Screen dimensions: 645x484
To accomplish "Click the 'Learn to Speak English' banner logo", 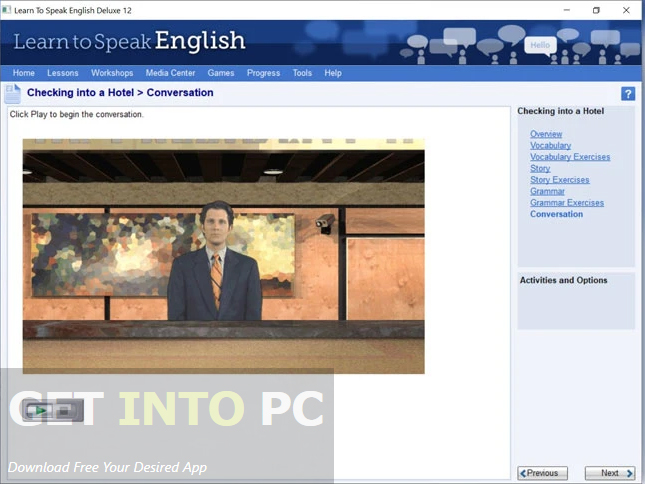I will [x=129, y=41].
